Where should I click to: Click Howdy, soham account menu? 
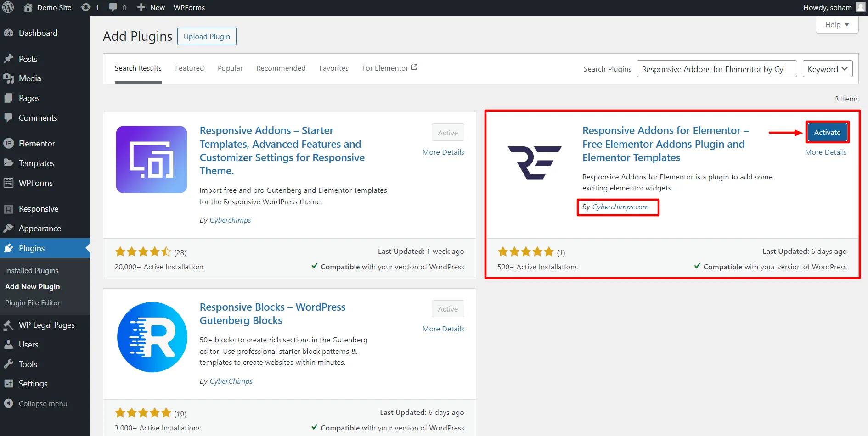tap(834, 8)
